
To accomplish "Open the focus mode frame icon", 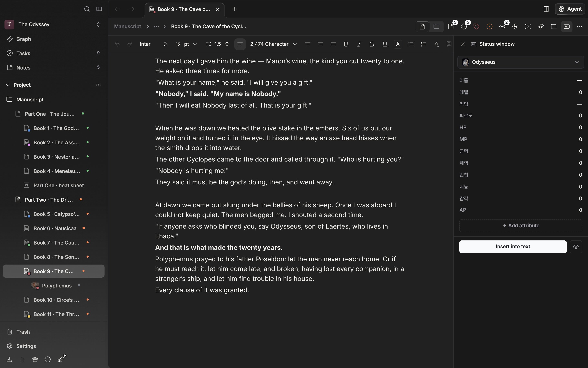I will tap(528, 27).
